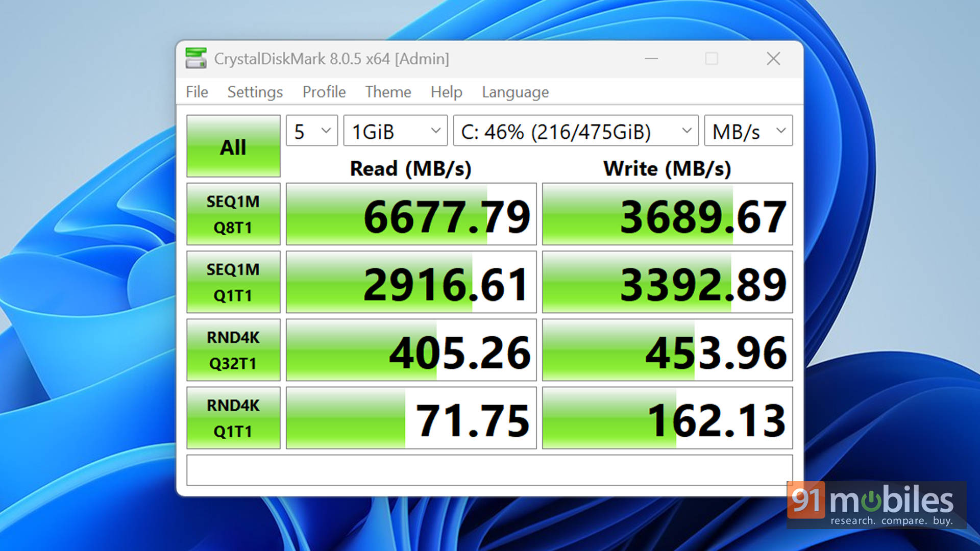Open the File menu

[x=197, y=92]
